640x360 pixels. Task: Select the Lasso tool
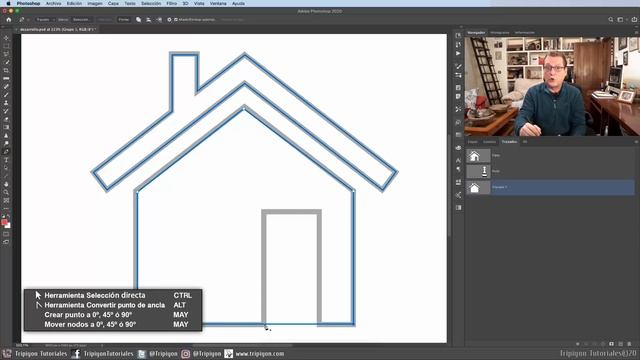point(6,54)
